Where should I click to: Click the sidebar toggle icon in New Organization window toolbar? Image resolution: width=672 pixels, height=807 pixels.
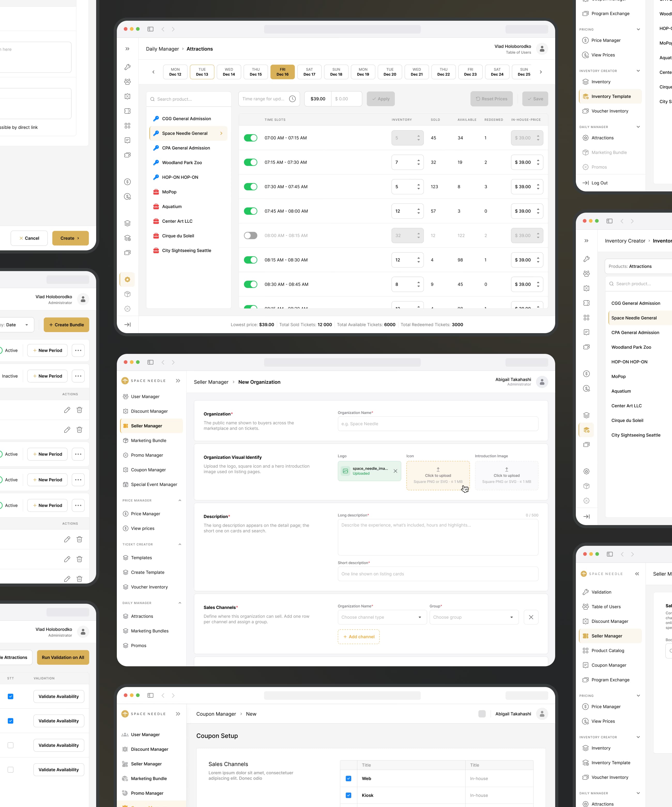[x=150, y=362]
